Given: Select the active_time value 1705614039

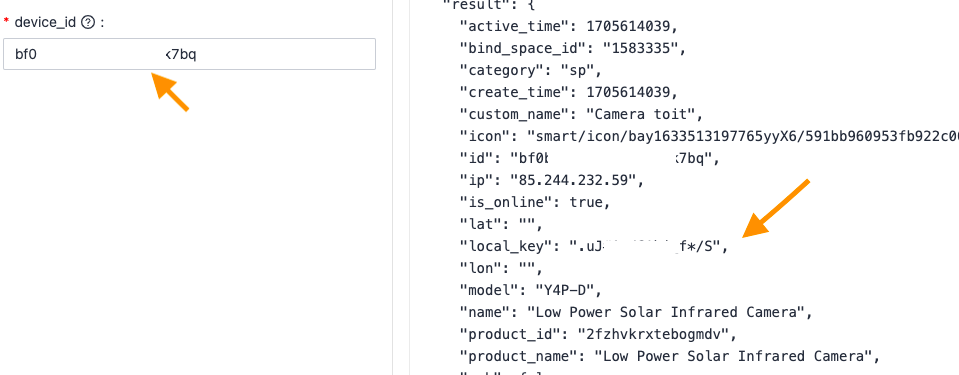Looking at the screenshot, I should [x=629, y=26].
